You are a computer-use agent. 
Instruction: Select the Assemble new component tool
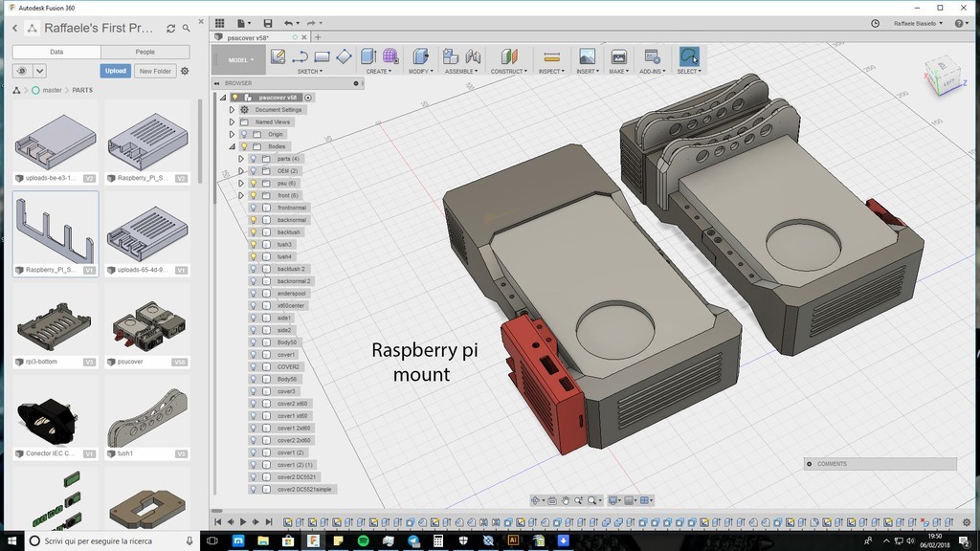click(x=451, y=56)
